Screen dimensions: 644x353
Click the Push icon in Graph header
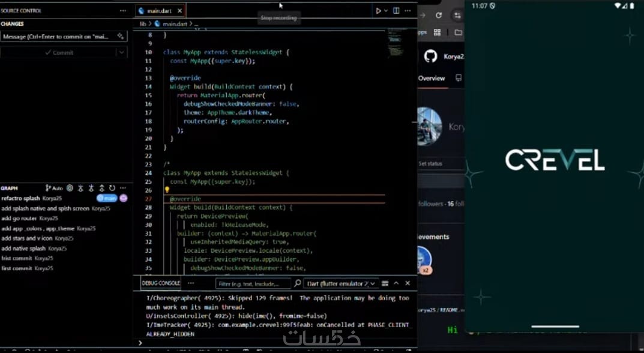pyautogui.click(x=102, y=189)
